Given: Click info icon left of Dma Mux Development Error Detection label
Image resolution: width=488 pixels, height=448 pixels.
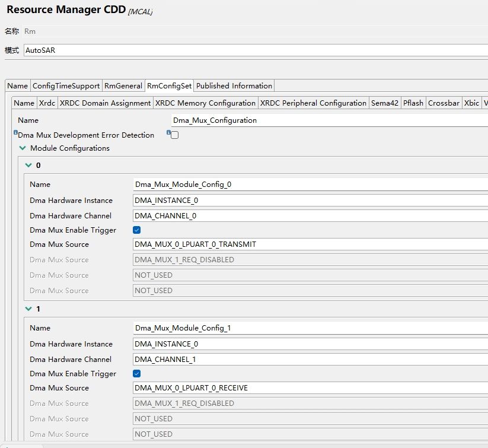Looking at the screenshot, I should (15, 133).
